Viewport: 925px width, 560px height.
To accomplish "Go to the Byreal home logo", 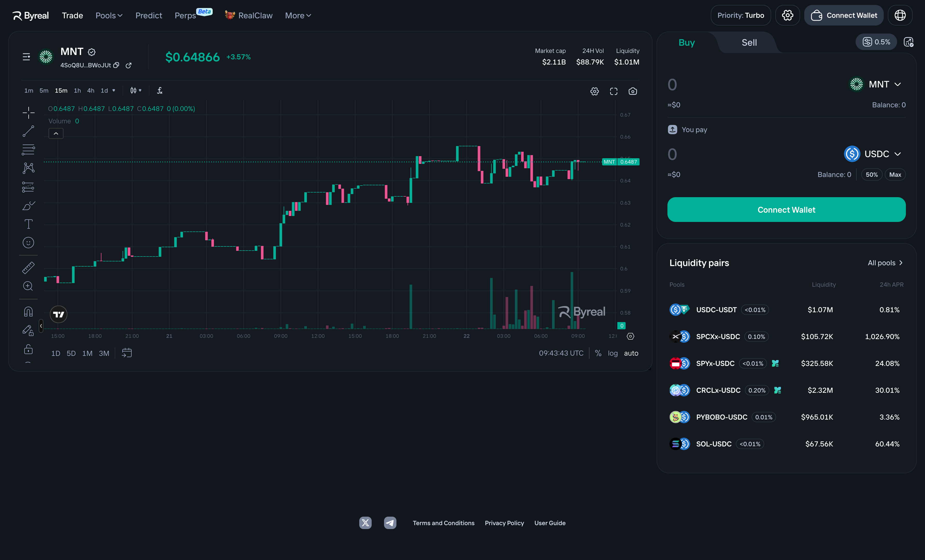I will pos(30,15).
